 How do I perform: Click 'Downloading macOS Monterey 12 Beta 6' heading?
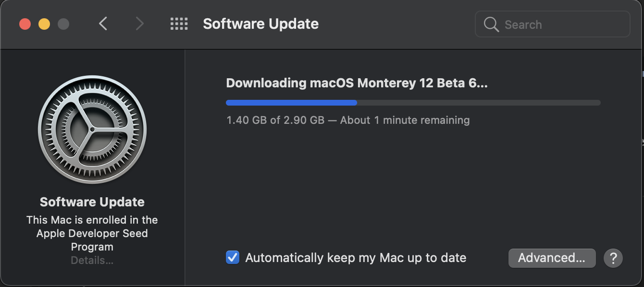357,83
